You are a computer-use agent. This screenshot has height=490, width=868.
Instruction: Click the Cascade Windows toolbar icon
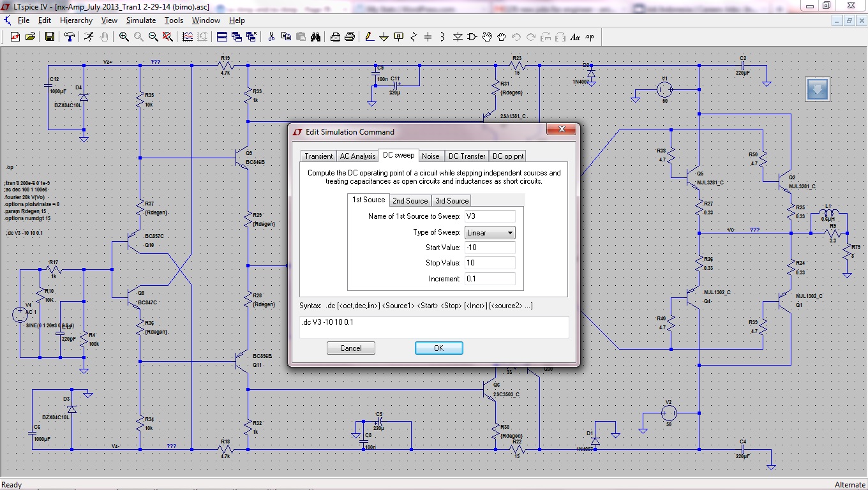pyautogui.click(x=237, y=37)
